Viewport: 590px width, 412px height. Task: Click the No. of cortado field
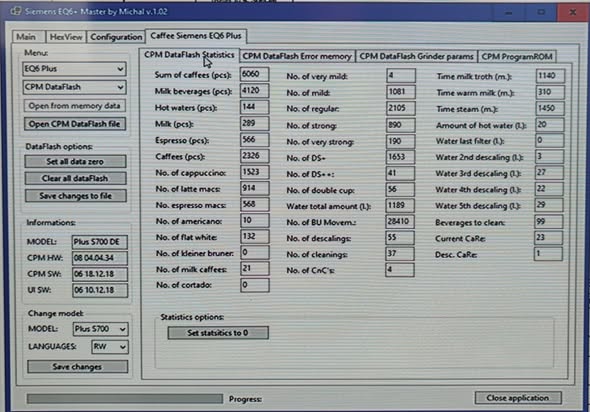click(x=254, y=285)
